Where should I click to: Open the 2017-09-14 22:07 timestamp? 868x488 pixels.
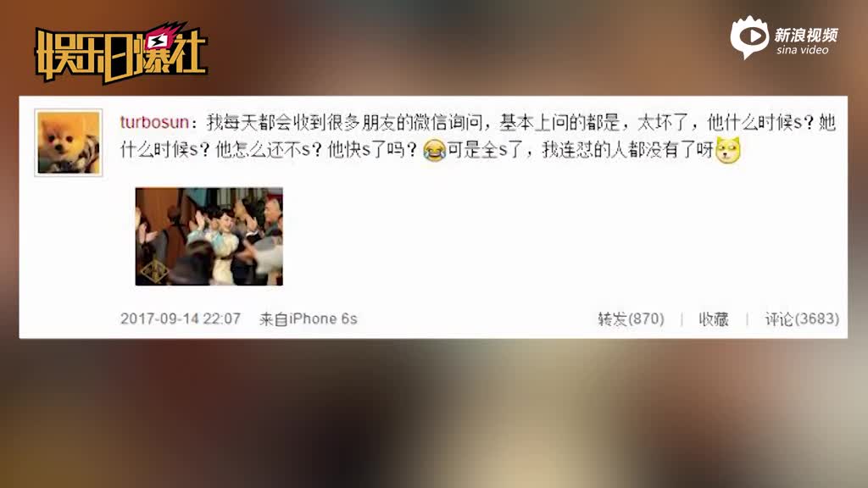181,319
